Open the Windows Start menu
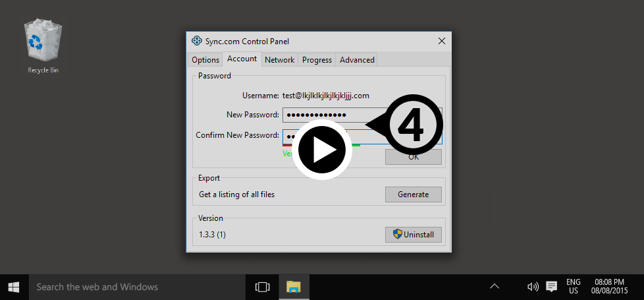Viewport: 644px width, 300px height. click(14, 287)
